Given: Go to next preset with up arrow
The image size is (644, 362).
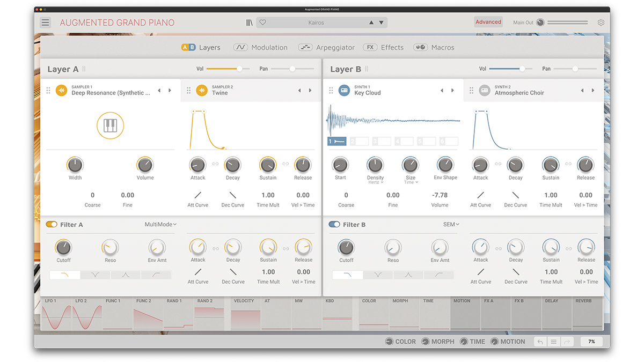Looking at the screenshot, I should point(371,23).
